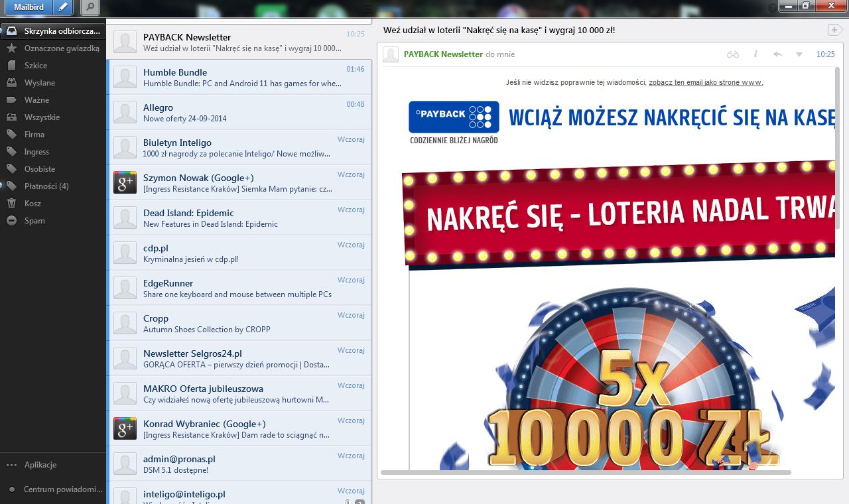Select the cdp.pl Kryminalna jesień email
The width and height of the screenshot is (849, 504).
(x=239, y=253)
